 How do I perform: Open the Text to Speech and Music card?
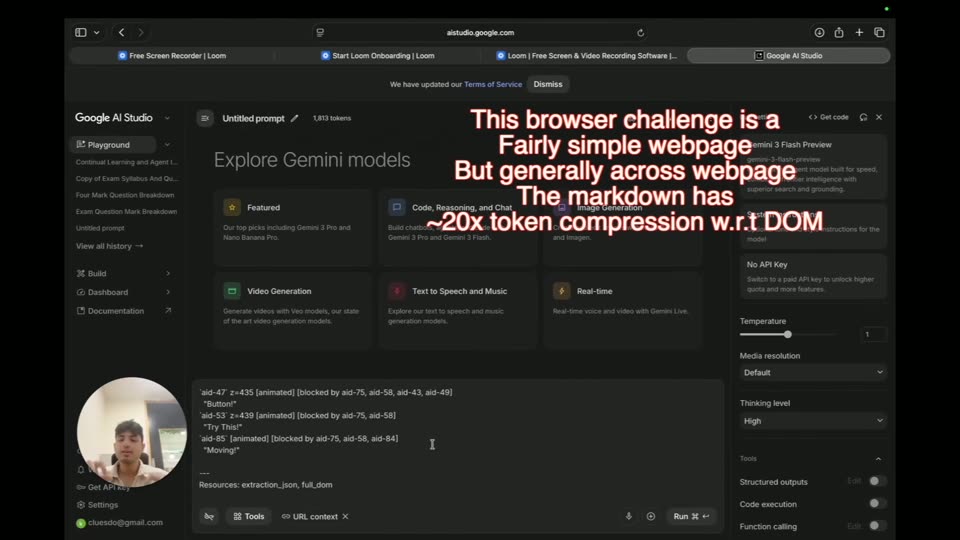pos(457,311)
